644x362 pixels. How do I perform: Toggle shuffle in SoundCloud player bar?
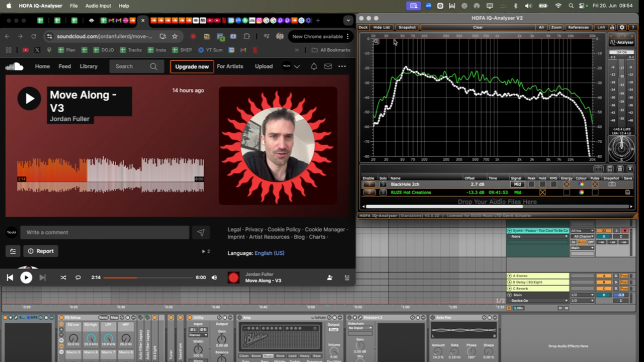[63, 278]
